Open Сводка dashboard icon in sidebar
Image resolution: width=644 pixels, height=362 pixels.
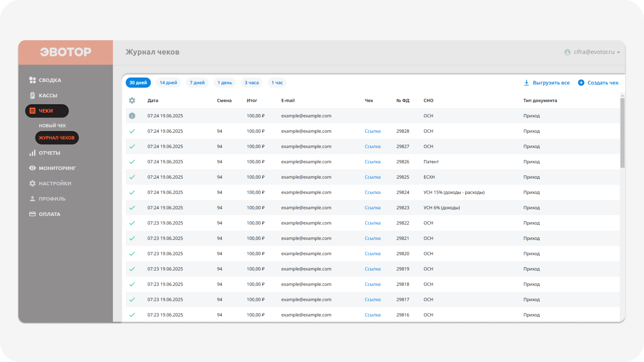[x=33, y=80]
